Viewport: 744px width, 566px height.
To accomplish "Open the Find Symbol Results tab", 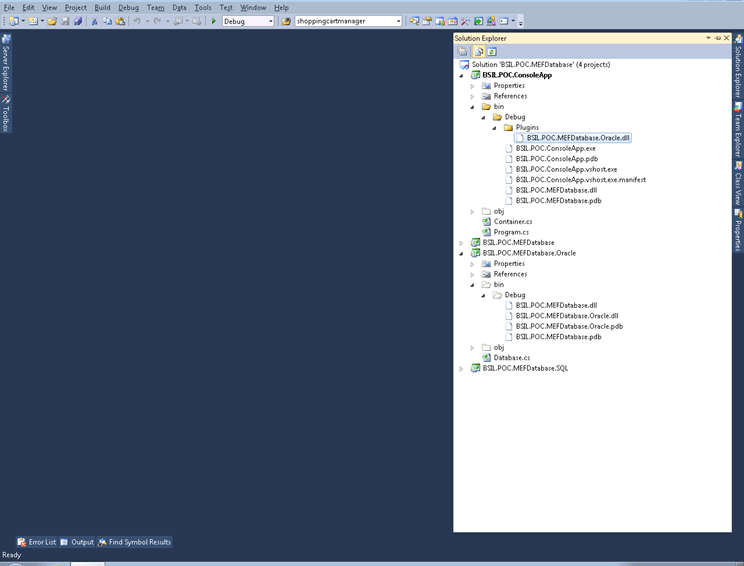I will coord(134,542).
